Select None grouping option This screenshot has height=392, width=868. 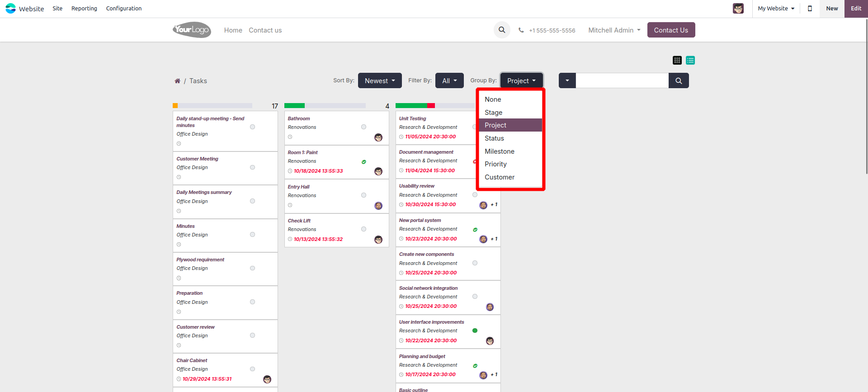(x=510, y=99)
